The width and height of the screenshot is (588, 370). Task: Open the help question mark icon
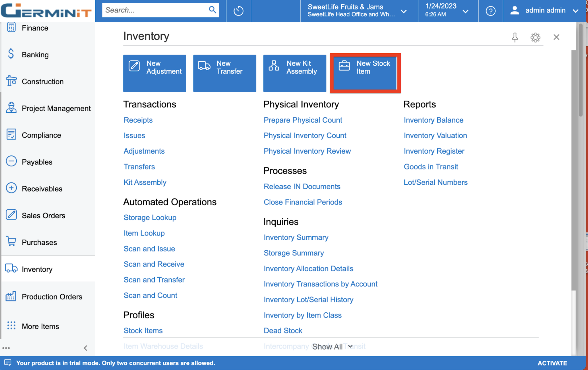point(491,11)
